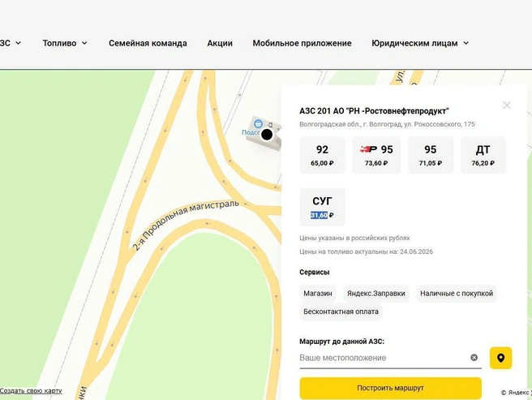The width and height of the screenshot is (532, 400).
Task: Click the Сервисы heading
Action: click(315, 273)
